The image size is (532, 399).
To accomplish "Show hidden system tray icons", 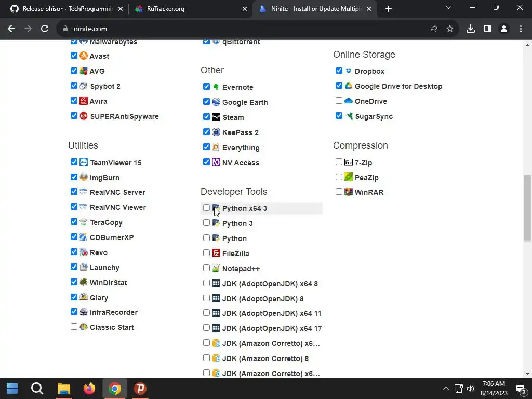I will 446,389.
